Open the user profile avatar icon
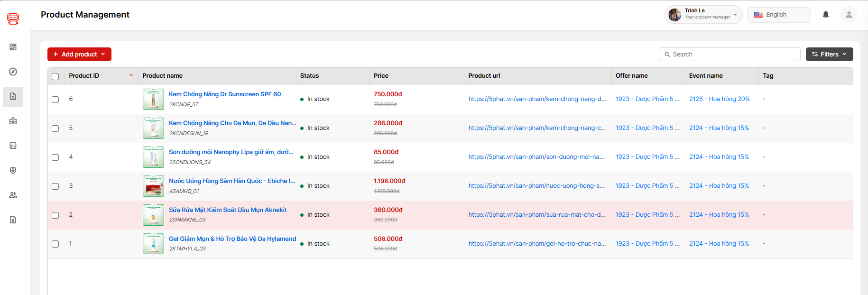 click(849, 15)
